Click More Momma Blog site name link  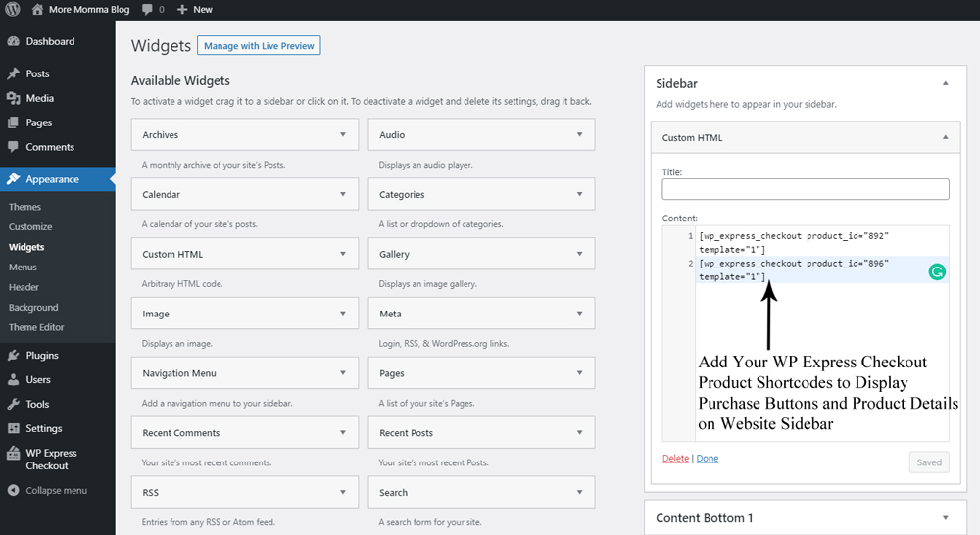point(89,10)
